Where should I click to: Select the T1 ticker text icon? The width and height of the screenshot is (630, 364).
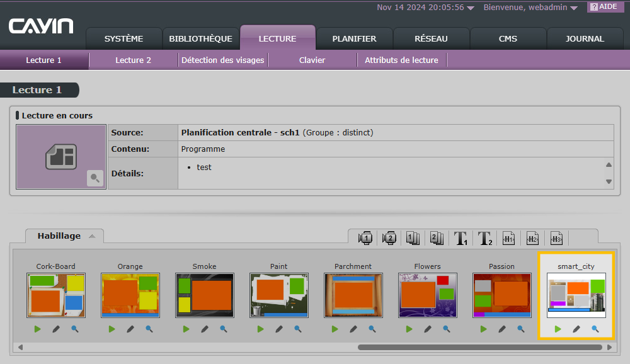coord(461,238)
